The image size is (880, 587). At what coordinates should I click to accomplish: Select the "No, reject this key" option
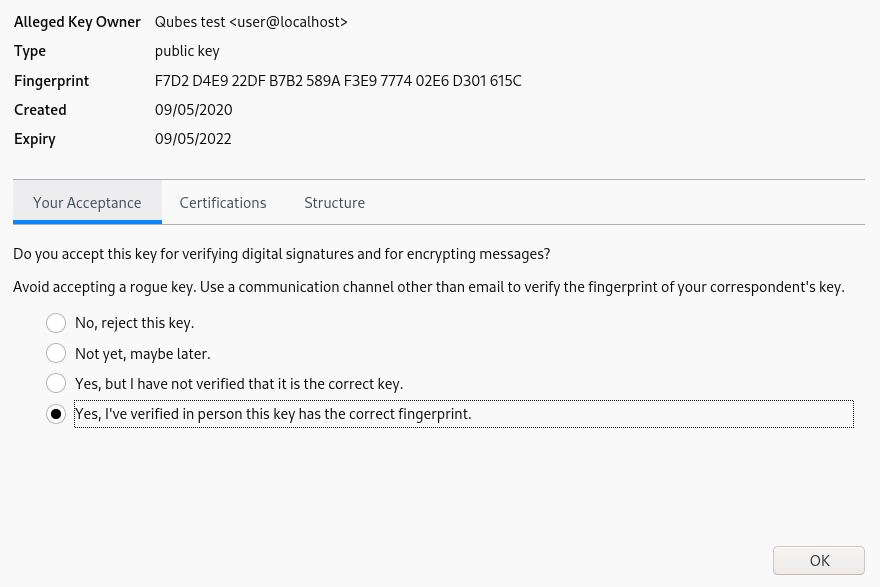56,323
